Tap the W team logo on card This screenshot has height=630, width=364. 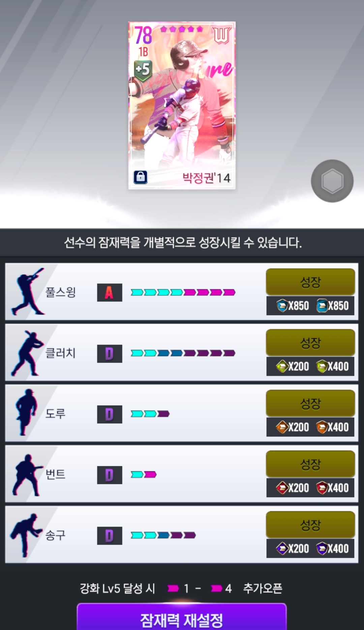221,35
